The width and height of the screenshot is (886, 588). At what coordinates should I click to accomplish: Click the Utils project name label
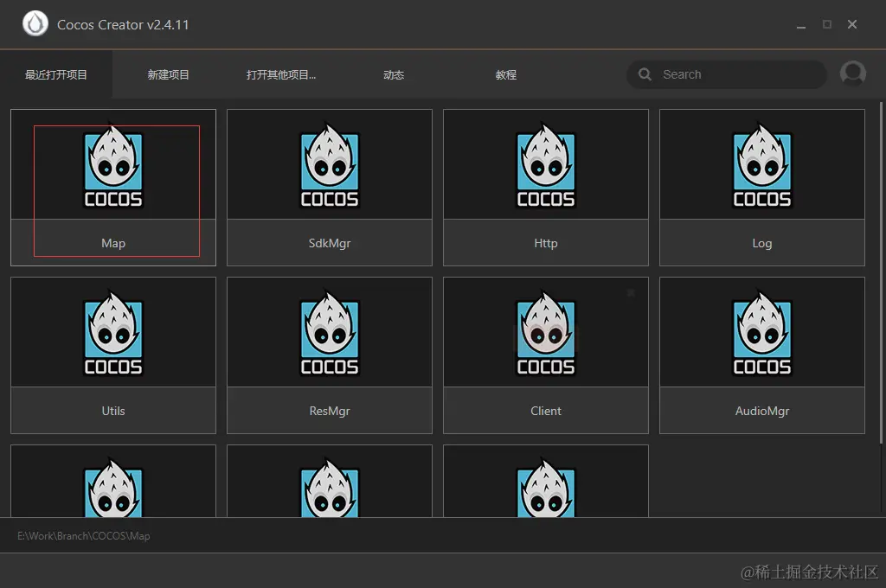113,412
